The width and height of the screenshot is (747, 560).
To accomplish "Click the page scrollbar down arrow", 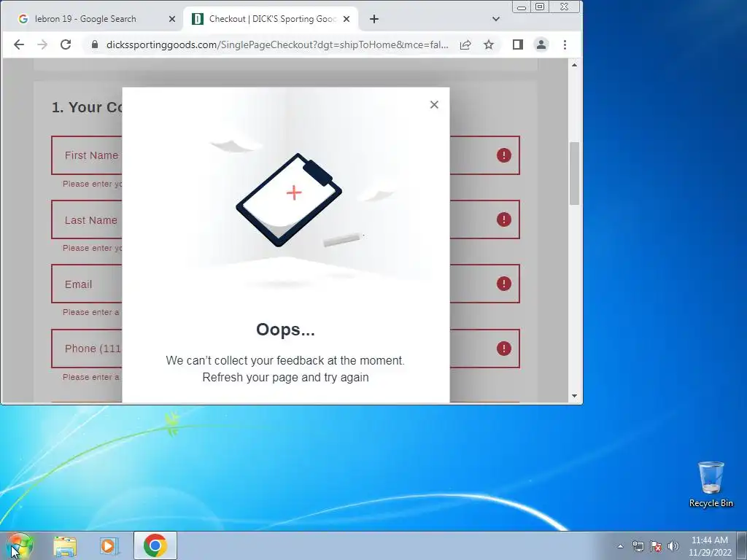I will tap(575, 396).
